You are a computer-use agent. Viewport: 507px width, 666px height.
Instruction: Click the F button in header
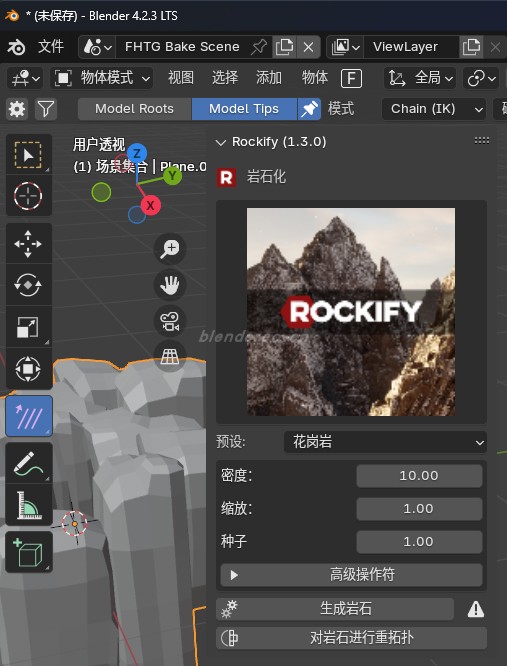352,78
